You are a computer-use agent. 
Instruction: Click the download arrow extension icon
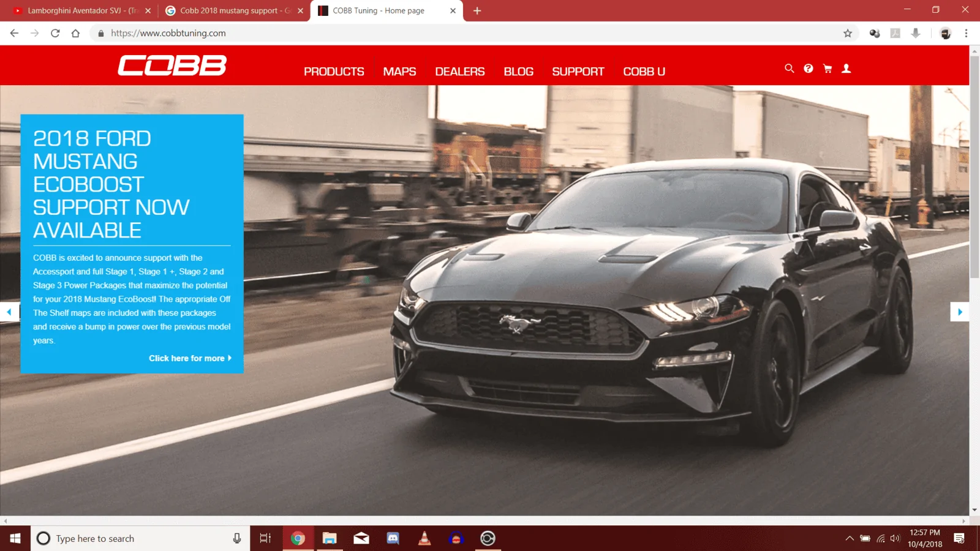[916, 33]
